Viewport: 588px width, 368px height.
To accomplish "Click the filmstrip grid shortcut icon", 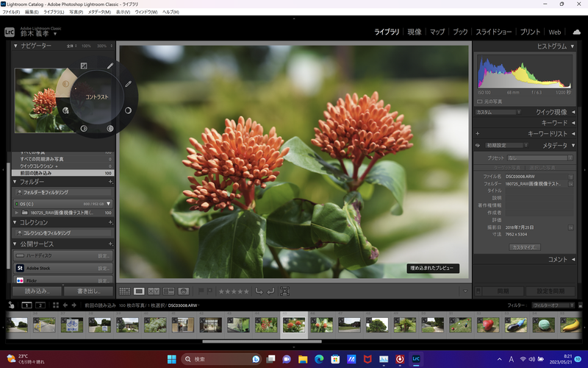I will [56, 305].
